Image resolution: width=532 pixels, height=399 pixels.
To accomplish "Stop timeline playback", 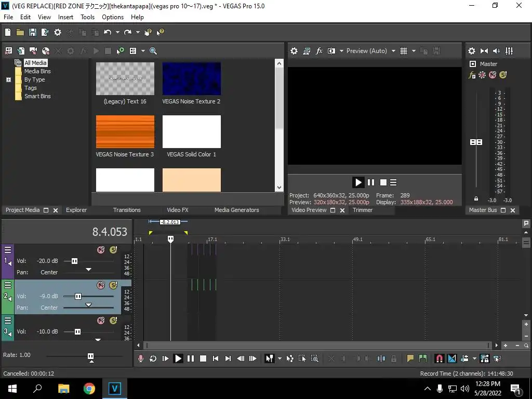I will click(203, 358).
